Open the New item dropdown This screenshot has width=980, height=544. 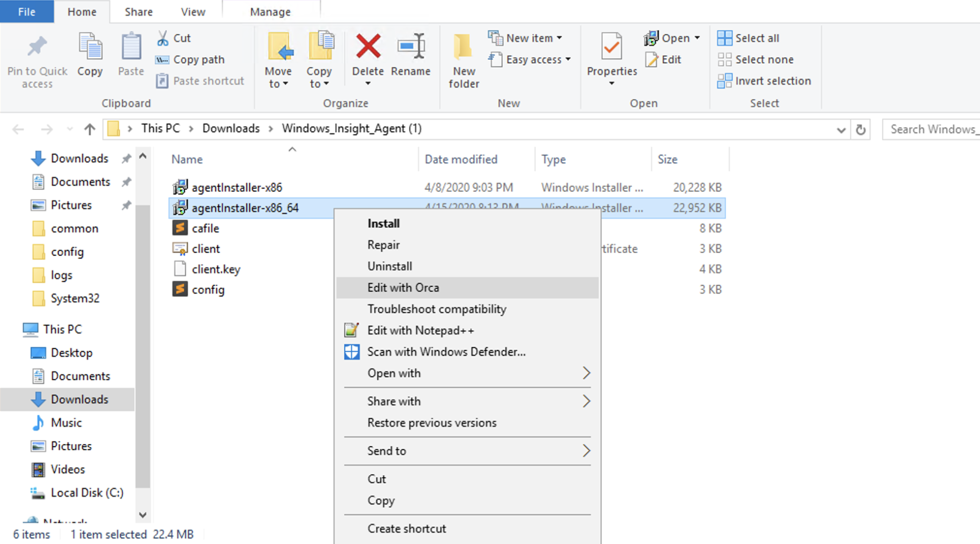[x=559, y=38]
